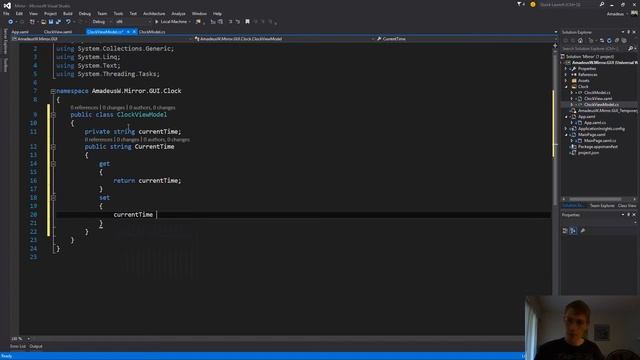640x360 pixels.
Task: Select Package.appxmanifest in Solution Explorer
Action: pos(598,147)
